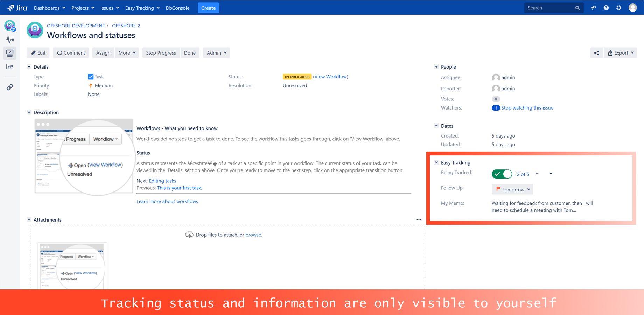Open the Admin dropdown
This screenshot has width=644, height=315.
(x=216, y=53)
